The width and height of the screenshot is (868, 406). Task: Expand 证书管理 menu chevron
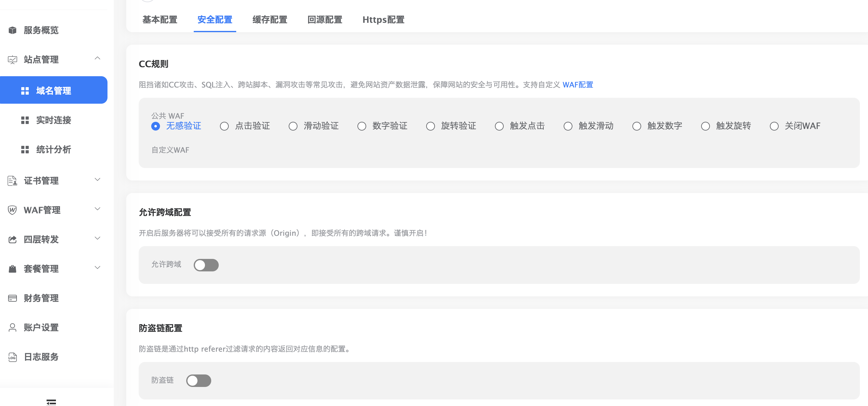97,180
